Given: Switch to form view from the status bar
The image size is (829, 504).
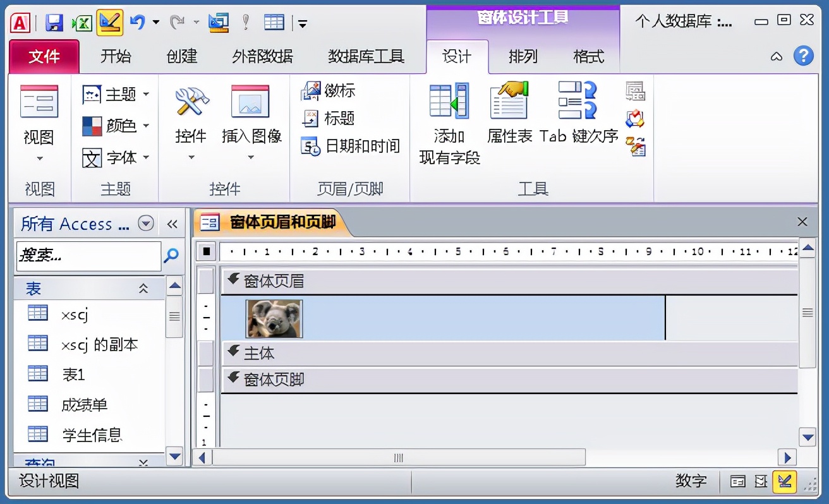Looking at the screenshot, I should click(x=737, y=481).
